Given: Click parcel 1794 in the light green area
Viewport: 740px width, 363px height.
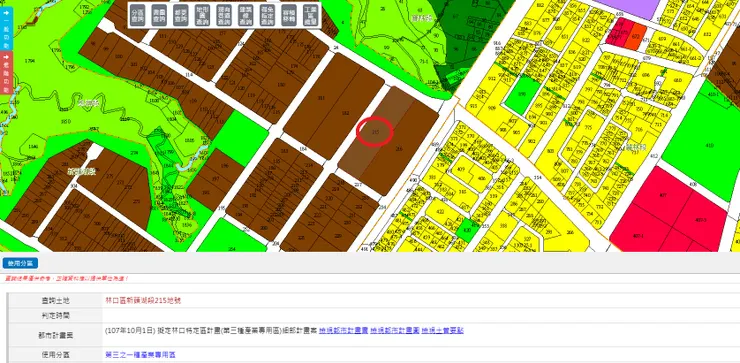Looking at the screenshot, I should click(x=29, y=61).
